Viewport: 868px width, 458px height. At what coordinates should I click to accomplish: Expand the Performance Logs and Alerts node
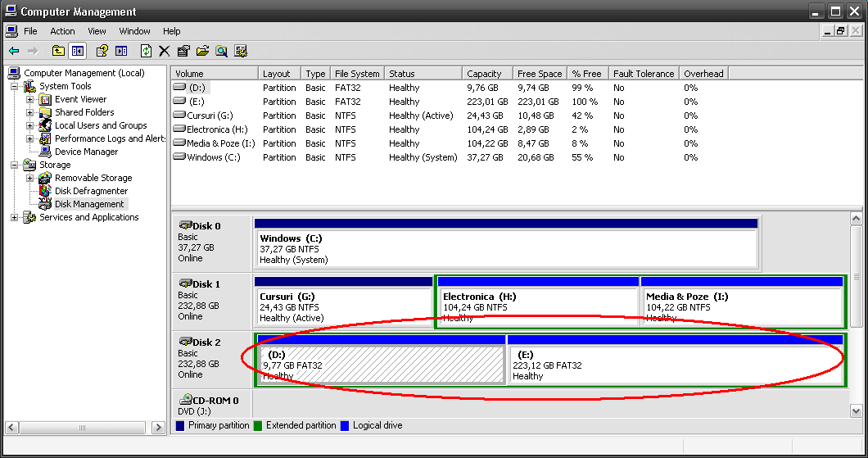click(30, 139)
